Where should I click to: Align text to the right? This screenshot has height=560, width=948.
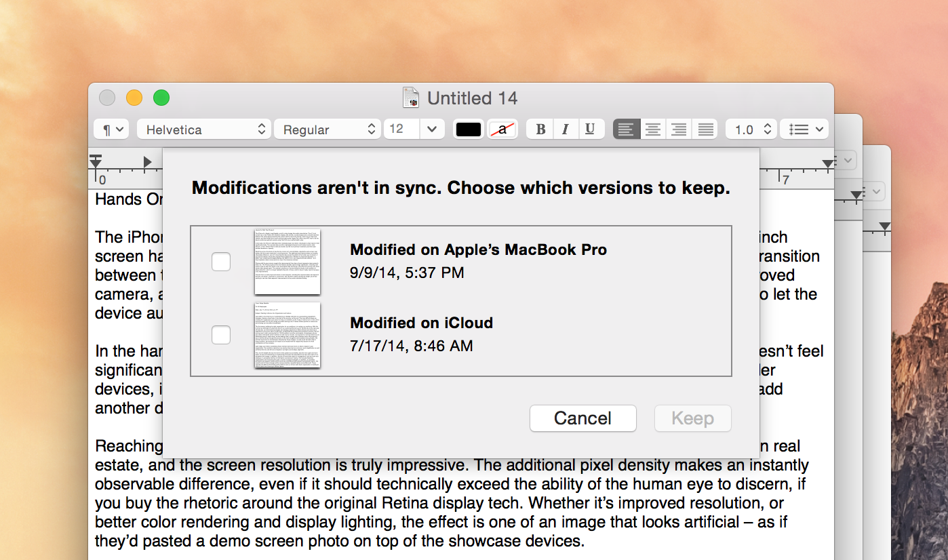click(x=679, y=129)
